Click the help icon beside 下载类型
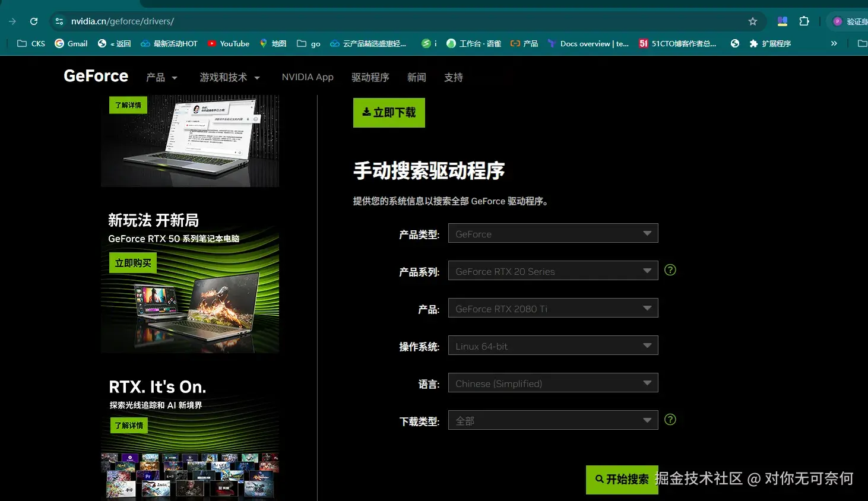This screenshot has width=868, height=501. [670, 420]
